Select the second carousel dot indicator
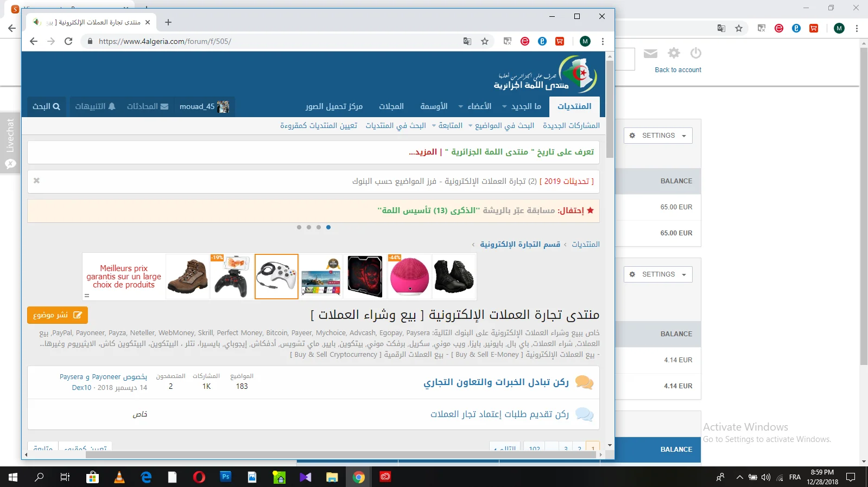The height and width of the screenshot is (487, 868). pyautogui.click(x=309, y=227)
